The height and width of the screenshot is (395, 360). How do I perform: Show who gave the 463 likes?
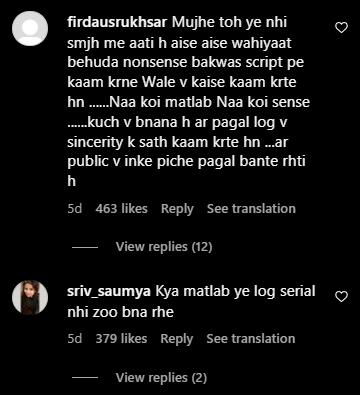122,209
